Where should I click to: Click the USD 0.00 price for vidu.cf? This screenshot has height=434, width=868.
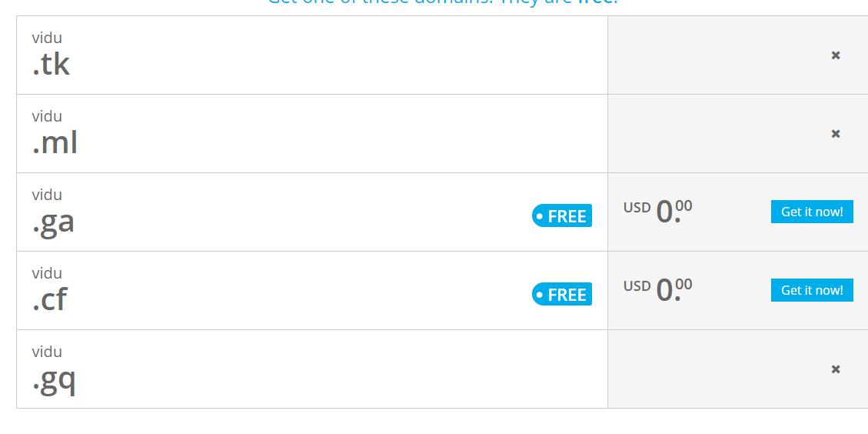(658, 289)
